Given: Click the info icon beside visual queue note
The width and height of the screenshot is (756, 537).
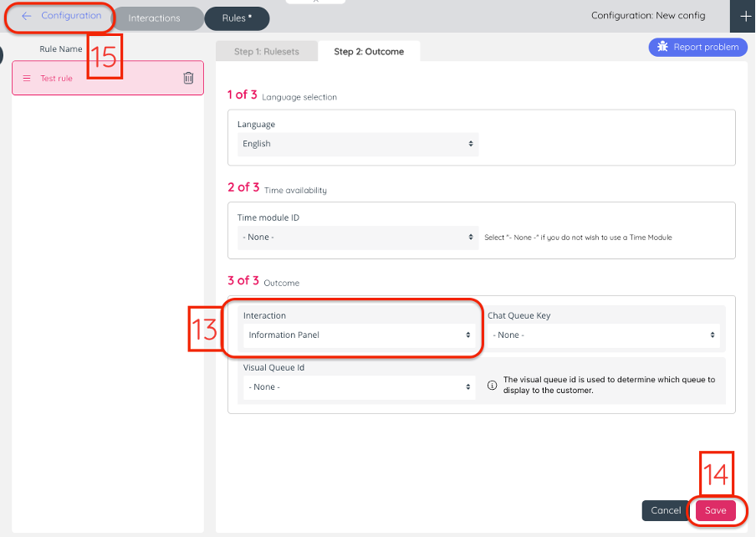Looking at the screenshot, I should click(492, 386).
